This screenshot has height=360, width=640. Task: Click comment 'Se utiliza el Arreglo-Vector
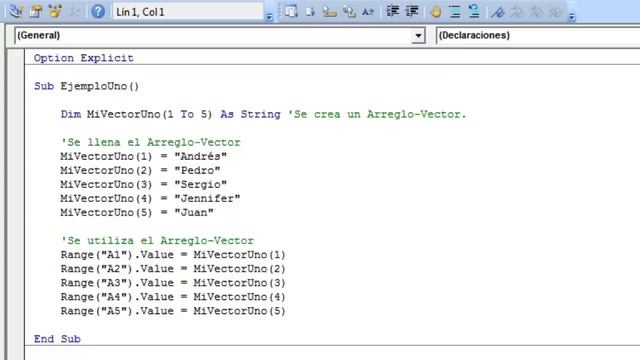click(157, 241)
